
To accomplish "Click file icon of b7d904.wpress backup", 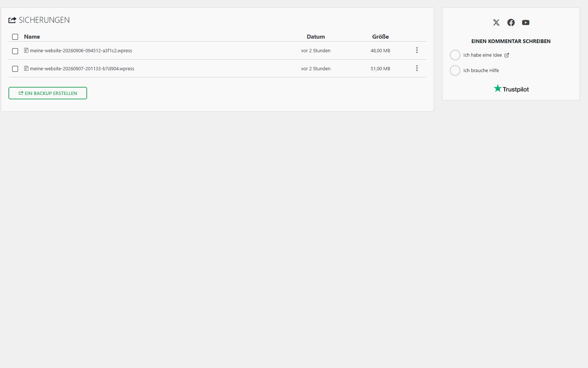I will click(26, 68).
